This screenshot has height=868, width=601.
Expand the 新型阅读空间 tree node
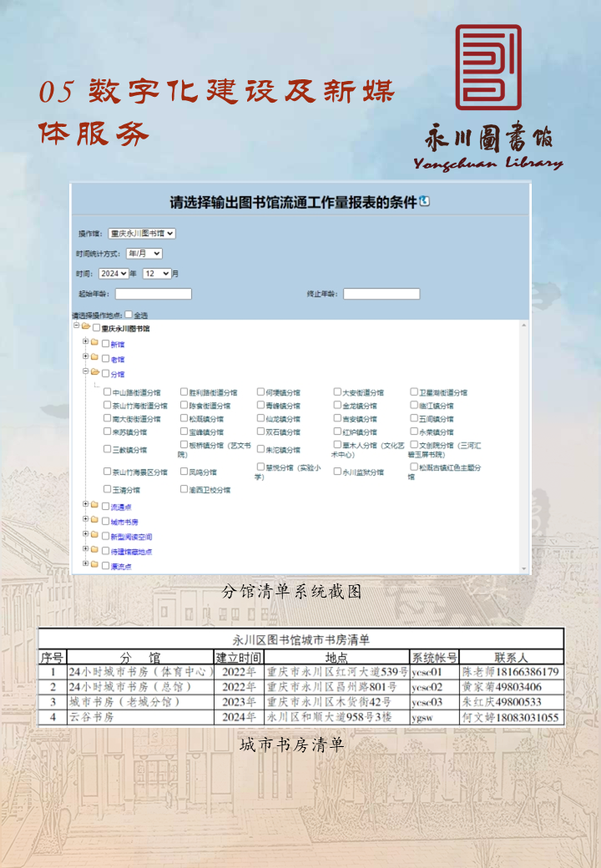(85, 534)
